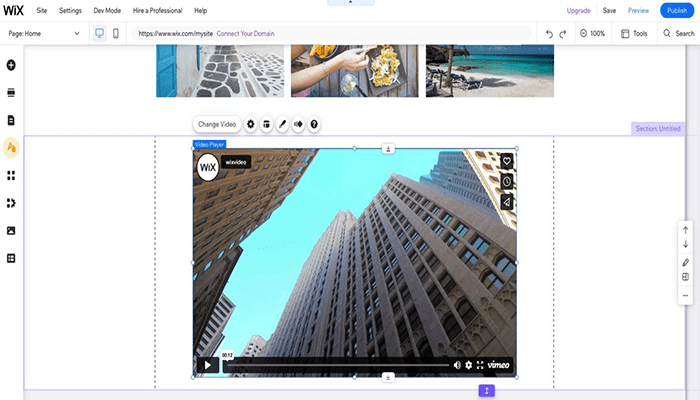
Task: Click the video progress bar
Action: coord(338,365)
